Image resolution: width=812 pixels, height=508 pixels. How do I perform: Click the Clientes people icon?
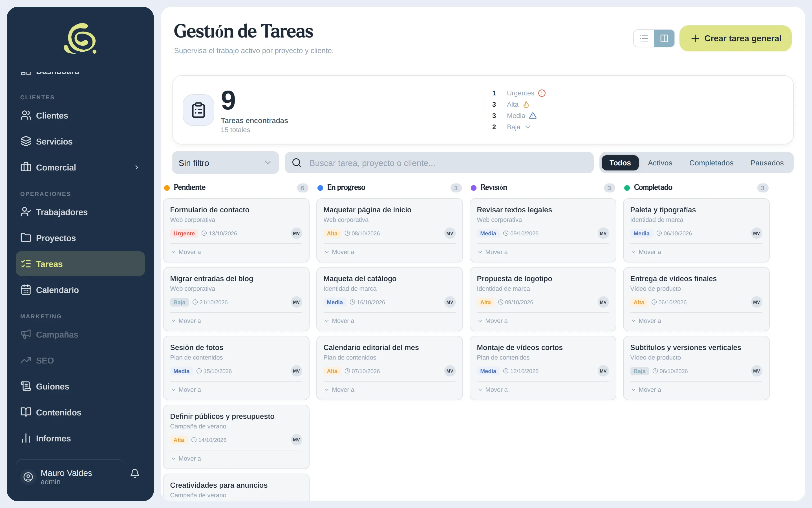tap(26, 115)
